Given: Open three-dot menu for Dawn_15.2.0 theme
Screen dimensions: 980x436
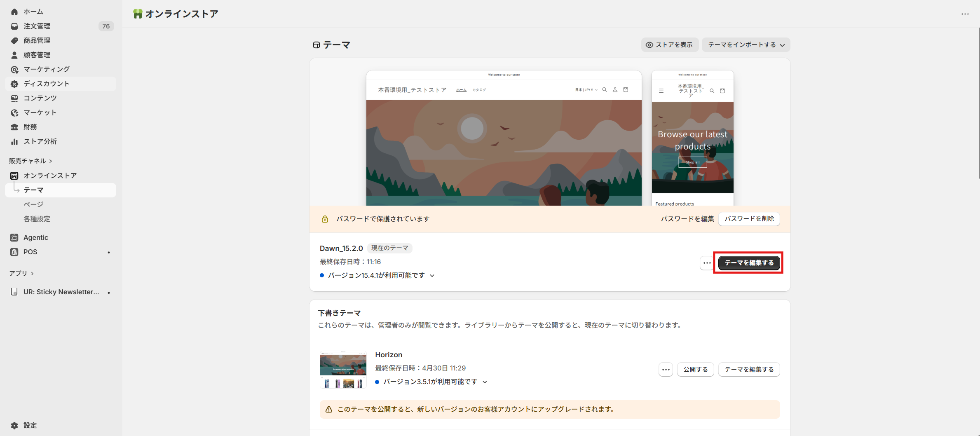Looking at the screenshot, I should tap(707, 263).
